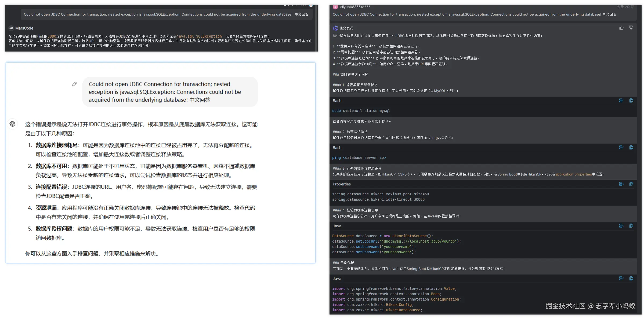Screen dimensions: 644x318
Task: Copy the ping Bash code block
Action: [631, 147]
